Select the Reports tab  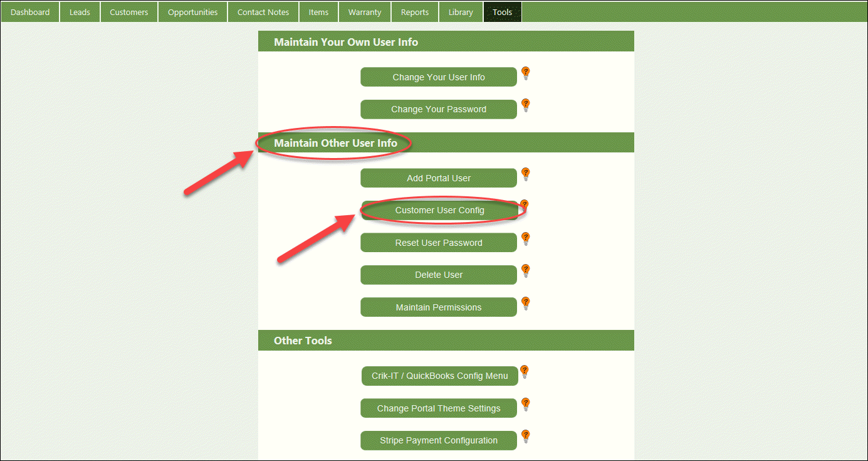pyautogui.click(x=414, y=11)
